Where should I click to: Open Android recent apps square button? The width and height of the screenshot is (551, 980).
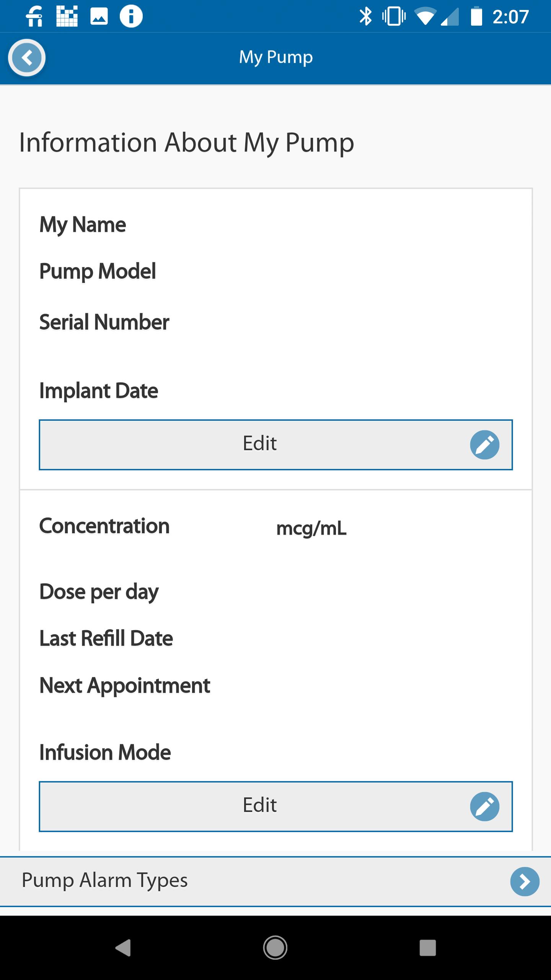click(x=427, y=948)
